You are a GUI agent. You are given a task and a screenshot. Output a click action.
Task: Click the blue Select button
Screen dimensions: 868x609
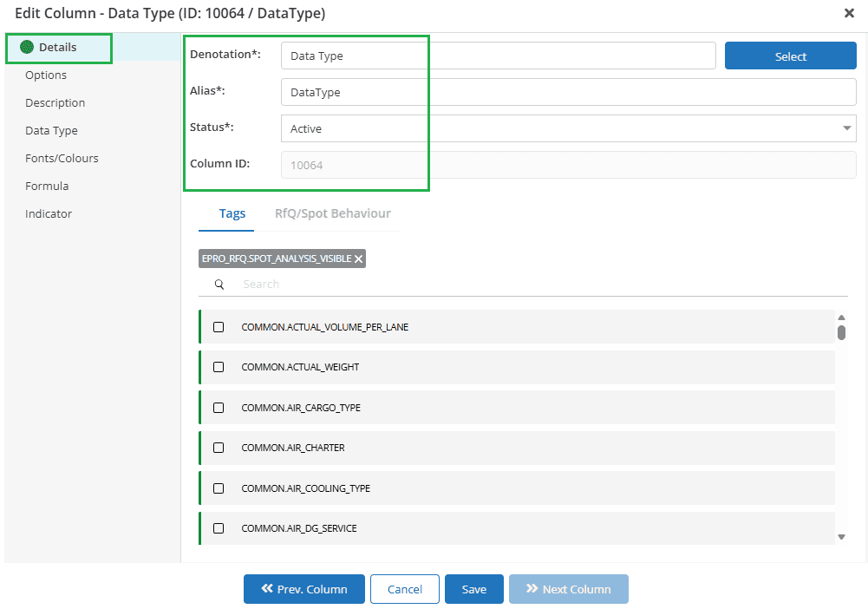point(791,56)
